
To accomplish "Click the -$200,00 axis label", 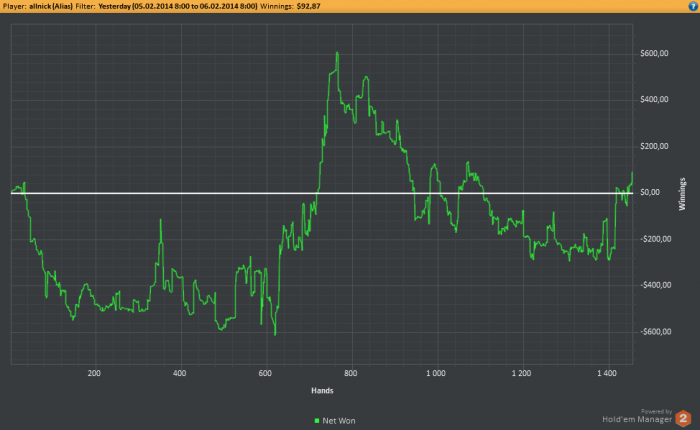I will coord(655,239).
